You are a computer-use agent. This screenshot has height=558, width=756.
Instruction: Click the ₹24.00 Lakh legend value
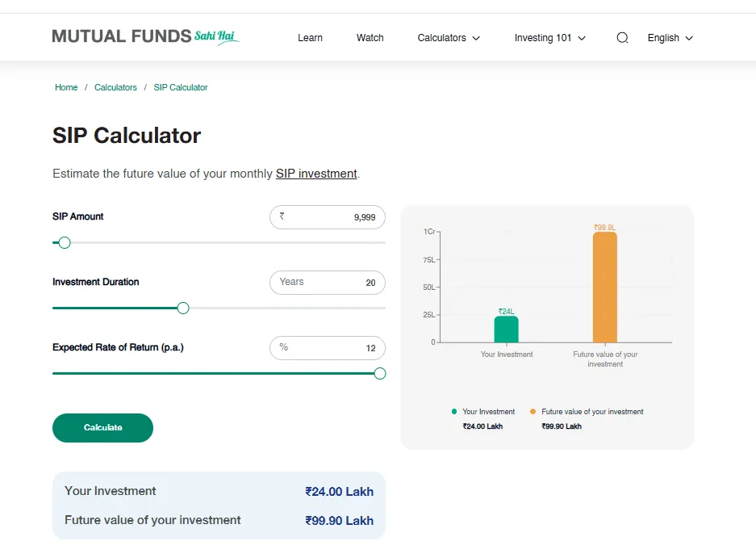pyautogui.click(x=482, y=426)
